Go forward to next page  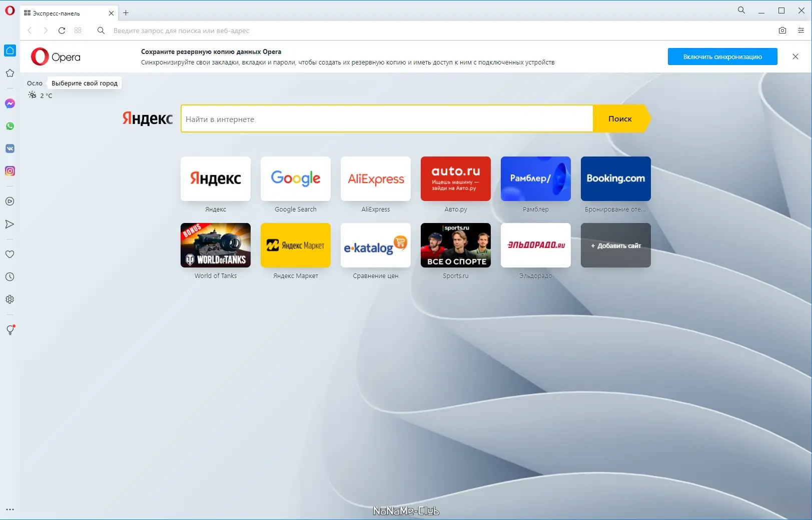pos(46,30)
